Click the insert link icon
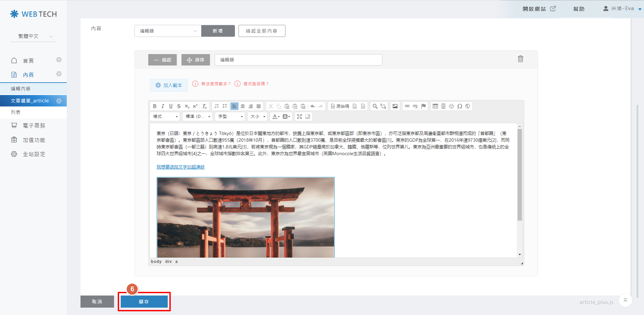The width and height of the screenshot is (644, 315). (x=407, y=106)
